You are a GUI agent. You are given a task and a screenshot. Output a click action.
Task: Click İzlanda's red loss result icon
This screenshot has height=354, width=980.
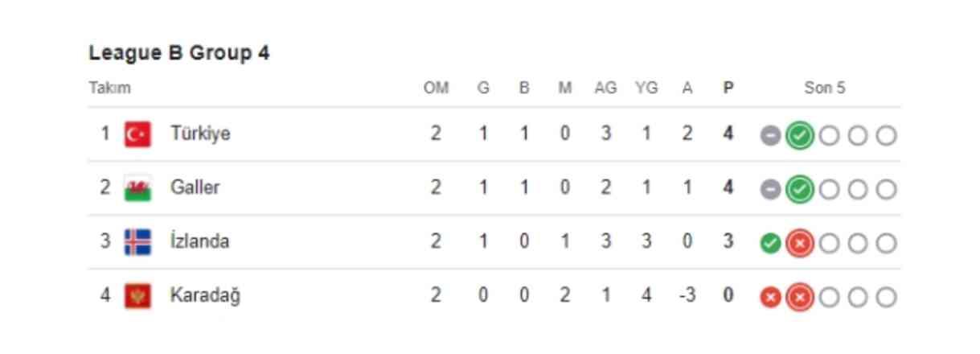click(799, 243)
